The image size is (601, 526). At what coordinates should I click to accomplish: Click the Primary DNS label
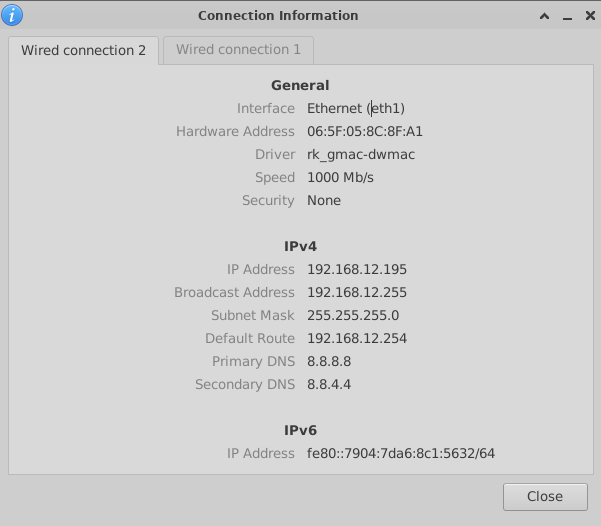coord(253,362)
